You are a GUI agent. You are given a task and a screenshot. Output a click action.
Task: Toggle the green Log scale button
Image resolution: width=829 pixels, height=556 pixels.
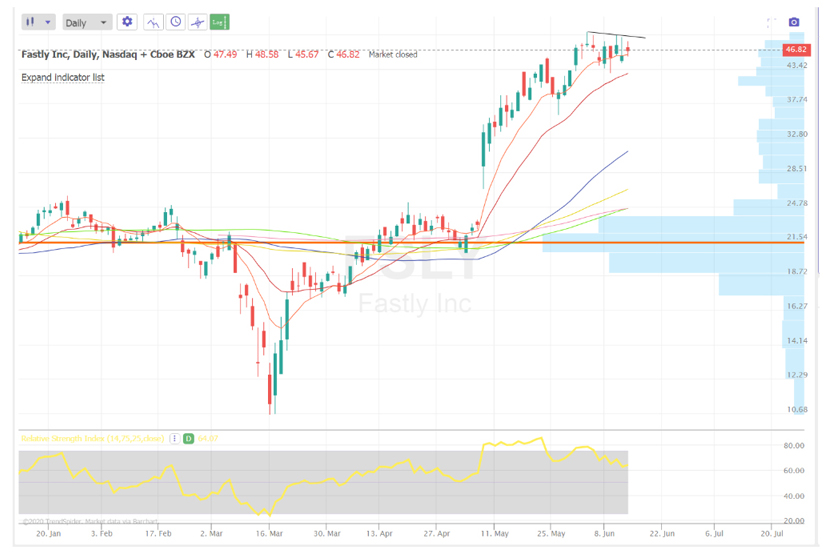pyautogui.click(x=219, y=22)
